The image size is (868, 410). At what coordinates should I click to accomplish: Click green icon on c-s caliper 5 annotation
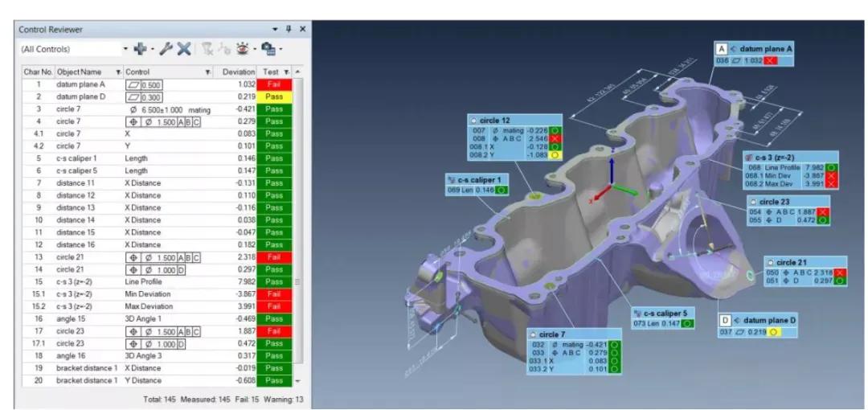(x=687, y=323)
